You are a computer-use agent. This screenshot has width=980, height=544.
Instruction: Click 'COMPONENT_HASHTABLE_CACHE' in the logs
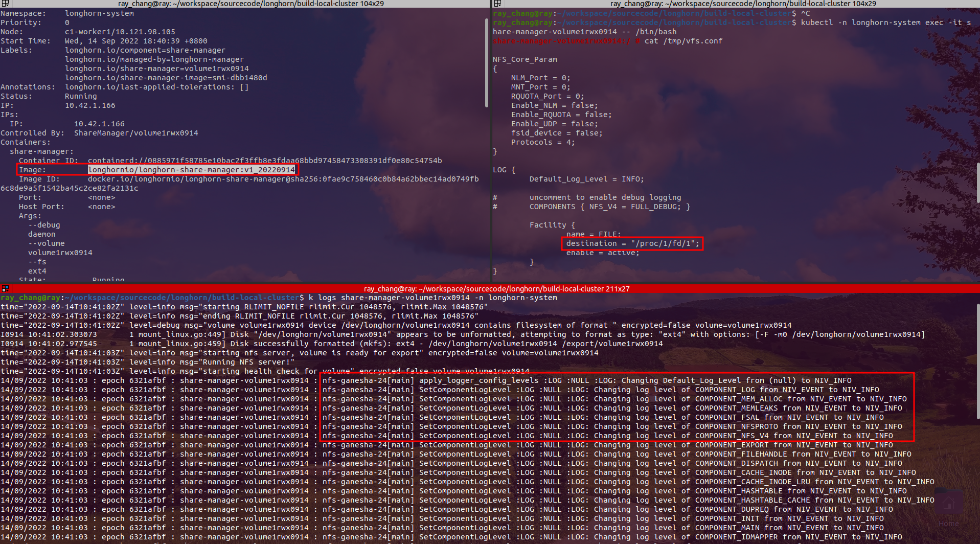(753, 500)
